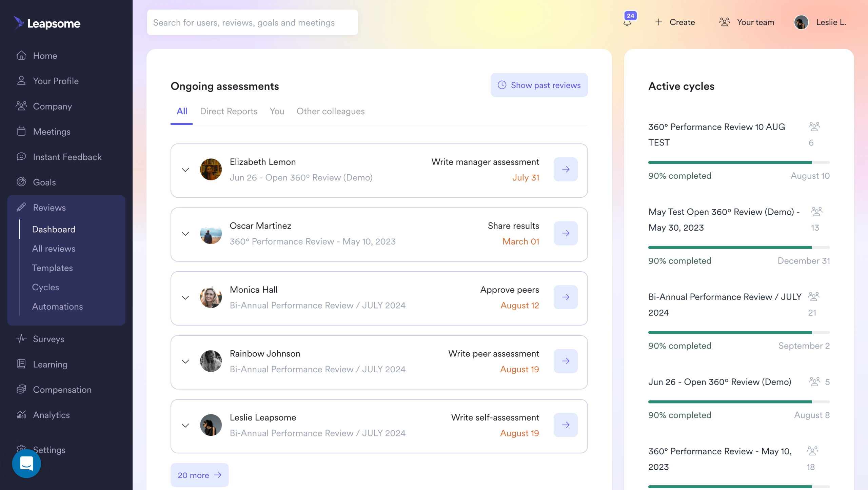
Task: Open Elizabeth Lemon's assessment arrow button
Action: coord(565,169)
